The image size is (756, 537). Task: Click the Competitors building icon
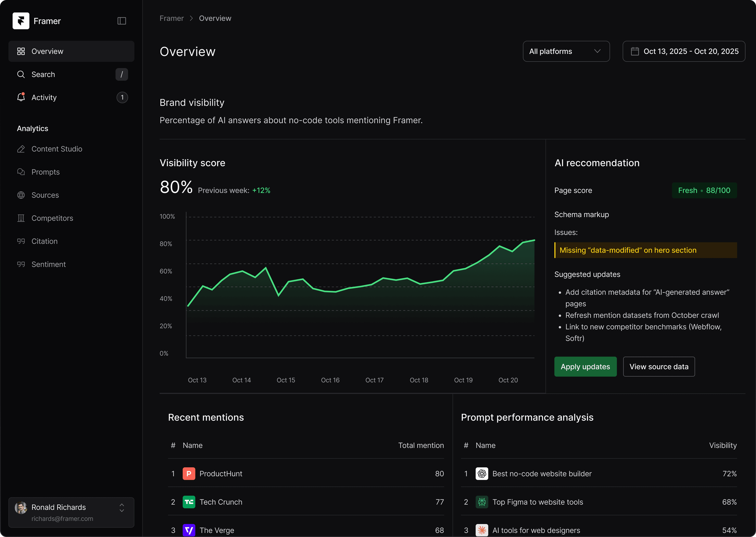click(x=21, y=218)
